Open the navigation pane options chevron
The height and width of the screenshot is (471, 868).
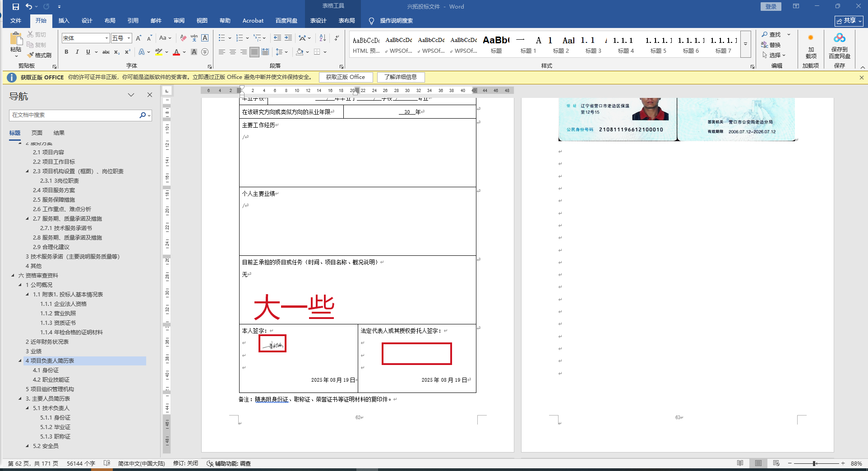(x=131, y=95)
